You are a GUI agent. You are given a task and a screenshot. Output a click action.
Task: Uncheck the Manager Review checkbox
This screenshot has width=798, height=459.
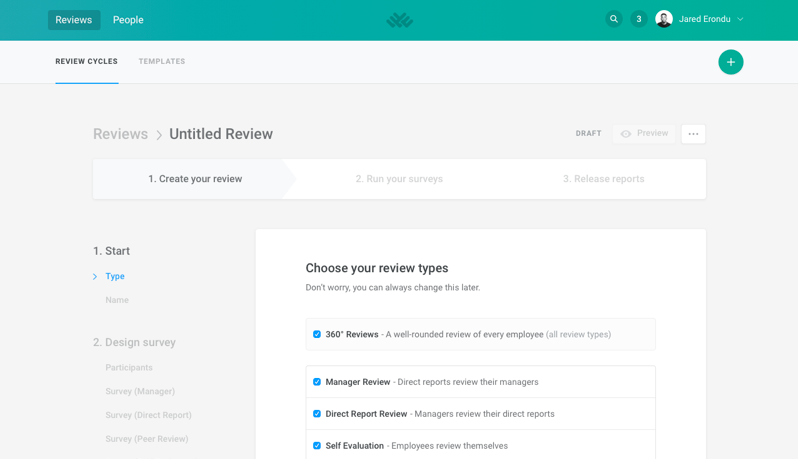tap(317, 382)
